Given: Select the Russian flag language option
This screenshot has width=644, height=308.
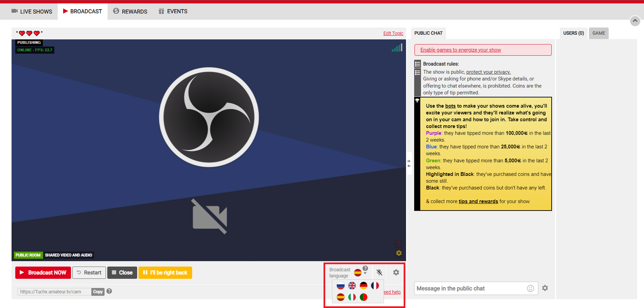Looking at the screenshot, I should click(341, 286).
